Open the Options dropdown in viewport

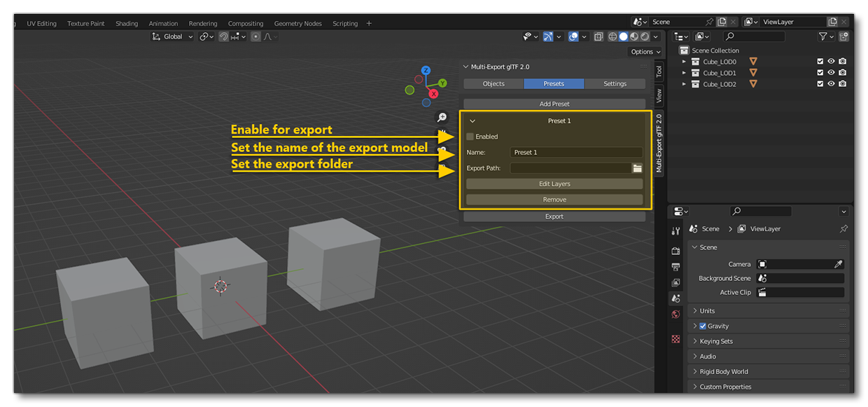click(x=645, y=52)
